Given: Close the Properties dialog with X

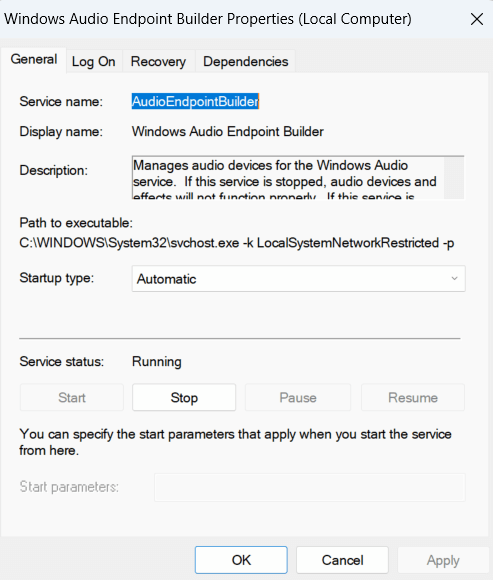Looking at the screenshot, I should [477, 19].
